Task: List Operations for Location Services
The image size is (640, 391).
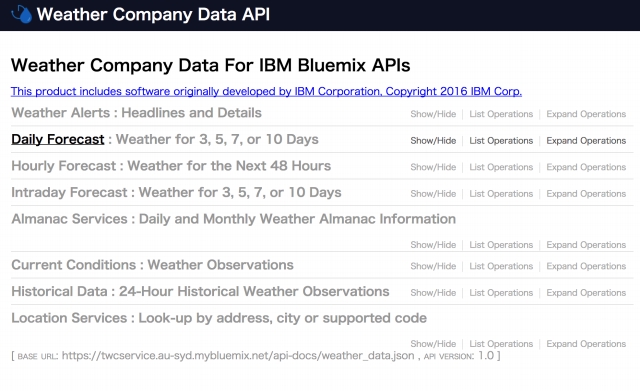Action: tap(501, 344)
